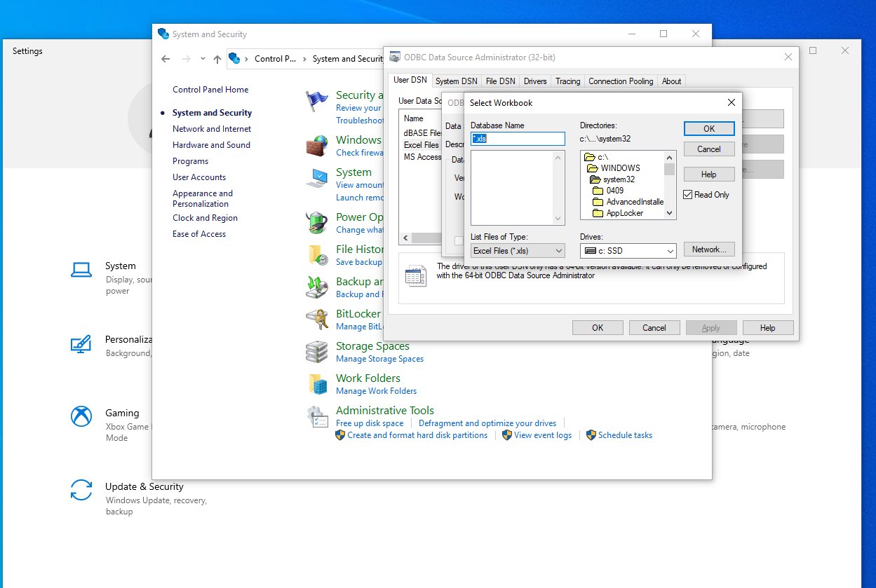Viewport: 876px width, 588px height.
Task: Click the Gaming Xbox icon in Settings
Action: point(81,416)
